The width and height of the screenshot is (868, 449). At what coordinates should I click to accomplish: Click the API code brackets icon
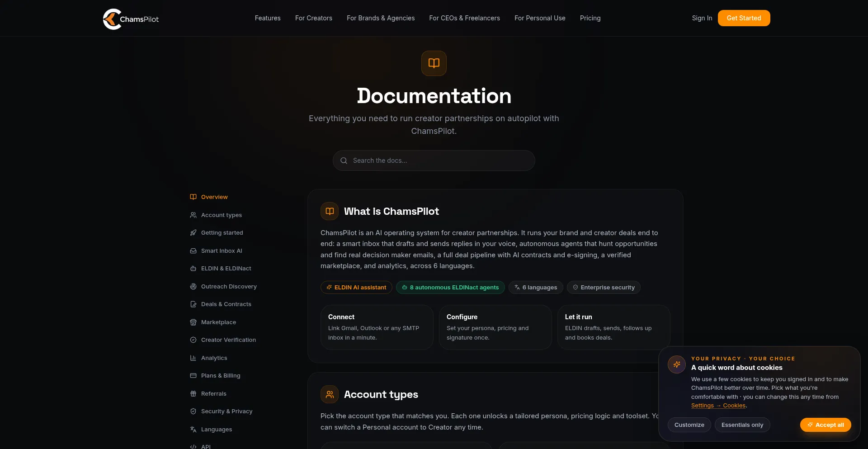193,446
